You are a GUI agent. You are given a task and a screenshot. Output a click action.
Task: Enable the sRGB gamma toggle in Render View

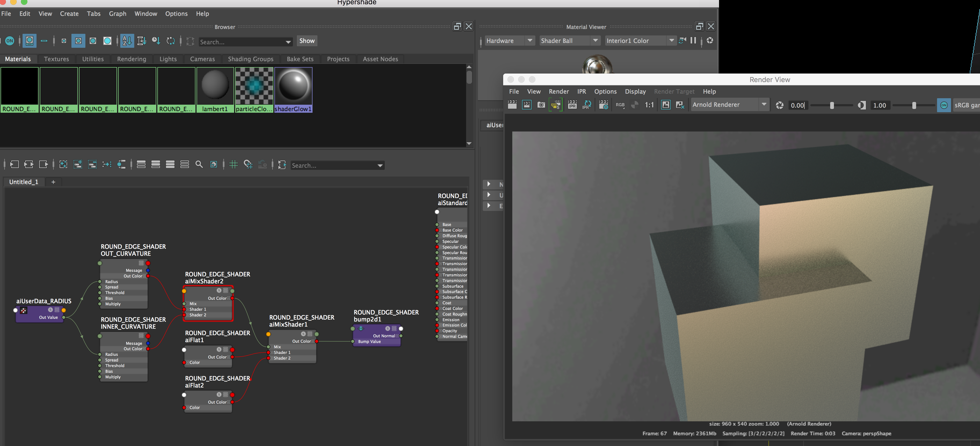click(944, 105)
